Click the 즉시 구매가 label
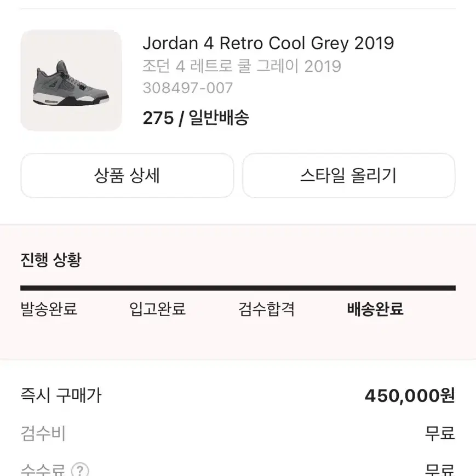 click(61, 395)
